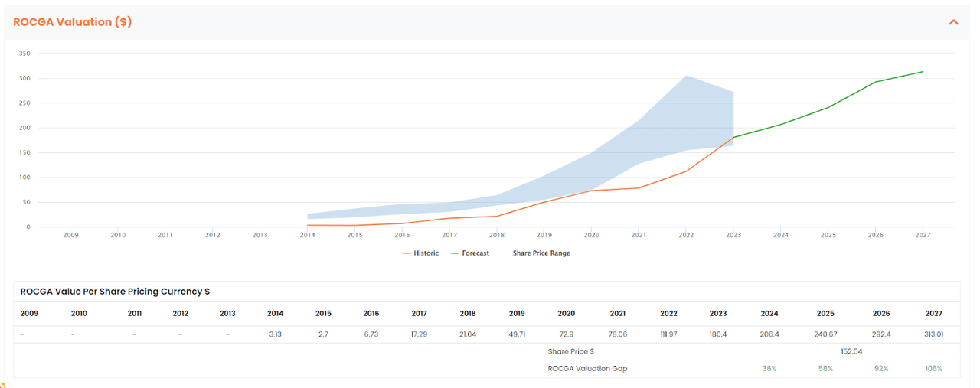The image size is (980, 388).
Task: Click the value 180.4 in table
Action: click(x=718, y=334)
